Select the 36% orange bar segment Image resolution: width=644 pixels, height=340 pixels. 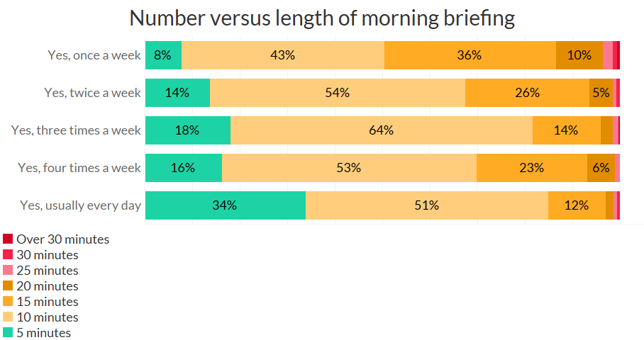point(470,55)
